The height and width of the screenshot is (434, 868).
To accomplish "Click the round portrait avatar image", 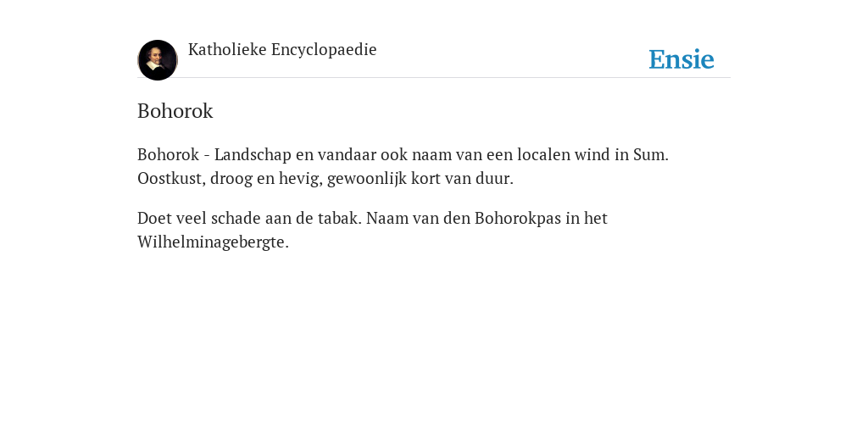I will pyautogui.click(x=158, y=60).
